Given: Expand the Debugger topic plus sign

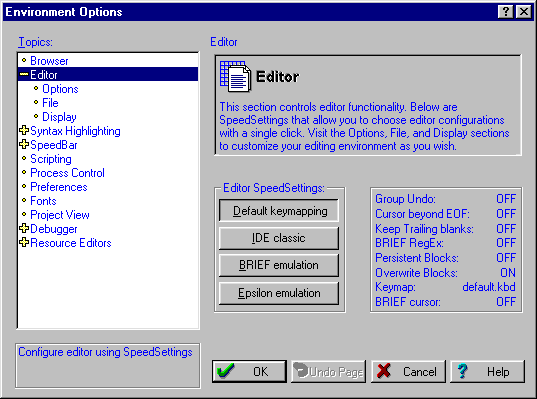Looking at the screenshot, I should tap(24, 228).
